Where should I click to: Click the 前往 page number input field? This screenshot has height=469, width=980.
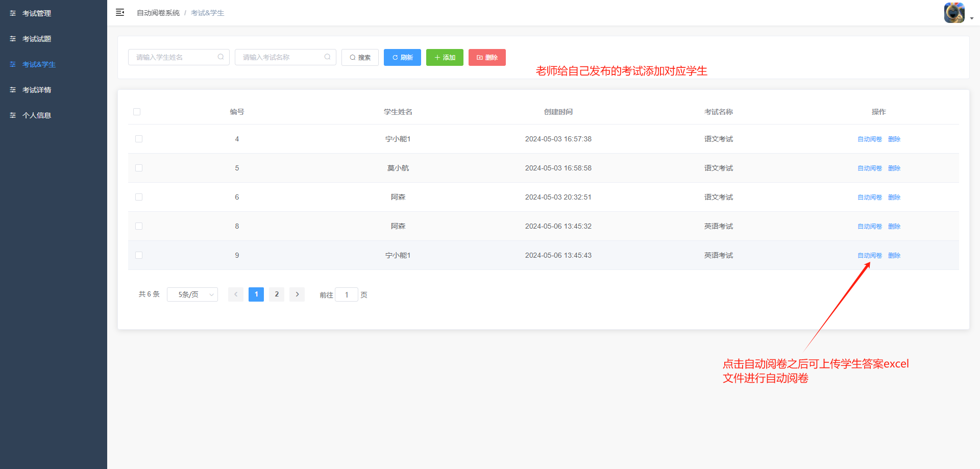347,294
